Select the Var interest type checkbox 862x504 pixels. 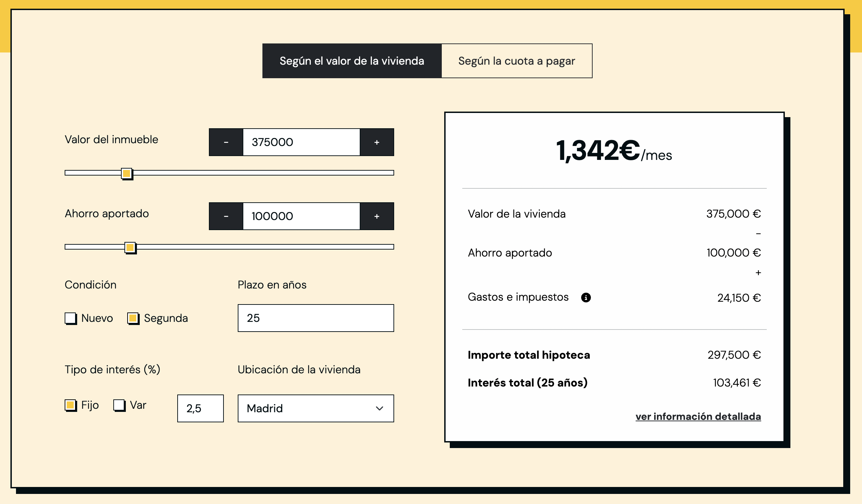click(x=119, y=405)
